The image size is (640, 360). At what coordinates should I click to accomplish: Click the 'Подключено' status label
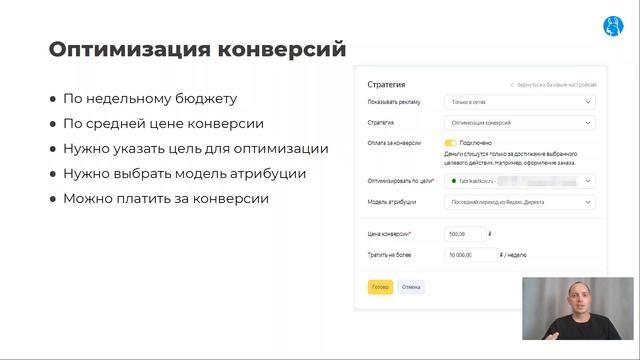476,143
